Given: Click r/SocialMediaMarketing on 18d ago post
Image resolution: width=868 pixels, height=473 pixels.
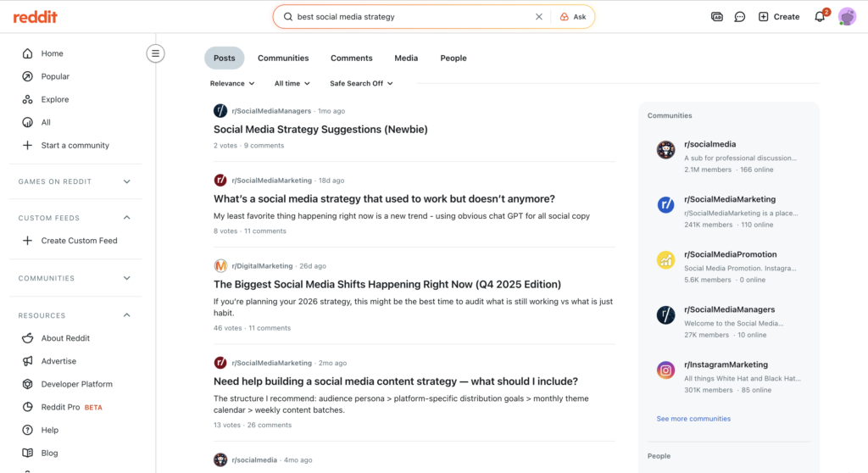Looking at the screenshot, I should [272, 181].
